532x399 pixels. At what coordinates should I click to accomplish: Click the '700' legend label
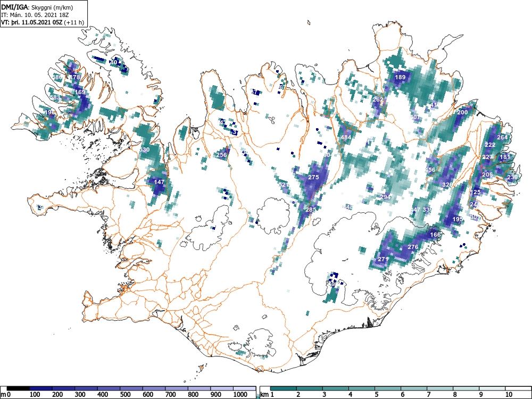pos(171,395)
